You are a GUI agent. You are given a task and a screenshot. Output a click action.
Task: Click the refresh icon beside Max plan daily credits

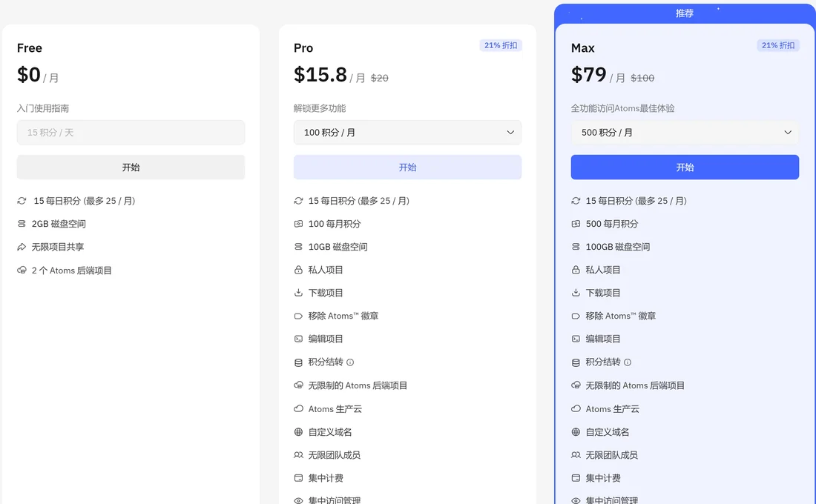[576, 201]
